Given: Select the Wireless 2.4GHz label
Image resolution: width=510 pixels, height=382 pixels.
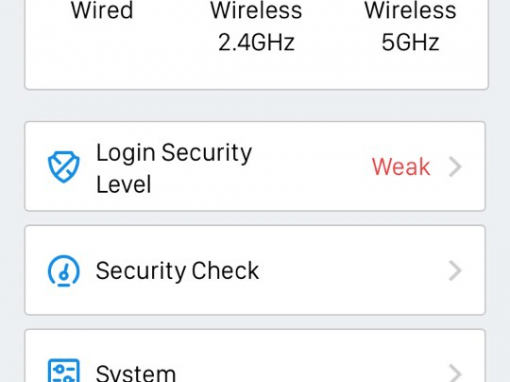Looking at the screenshot, I should [256, 26].
